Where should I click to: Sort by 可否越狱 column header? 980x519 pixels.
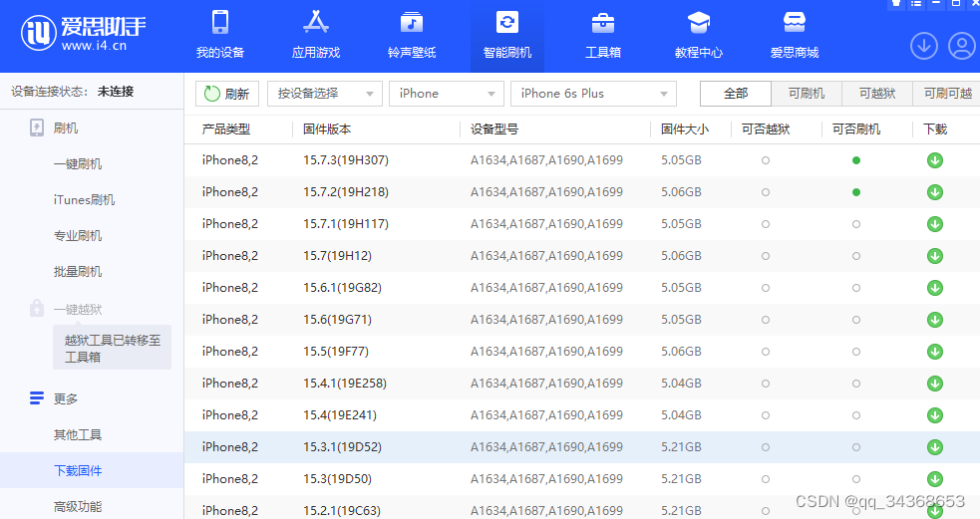click(766, 130)
